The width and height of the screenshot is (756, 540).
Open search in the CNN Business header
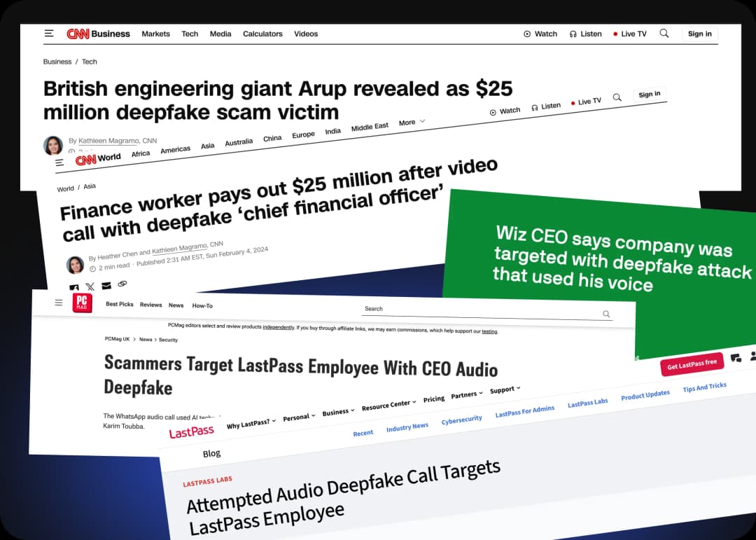[664, 34]
